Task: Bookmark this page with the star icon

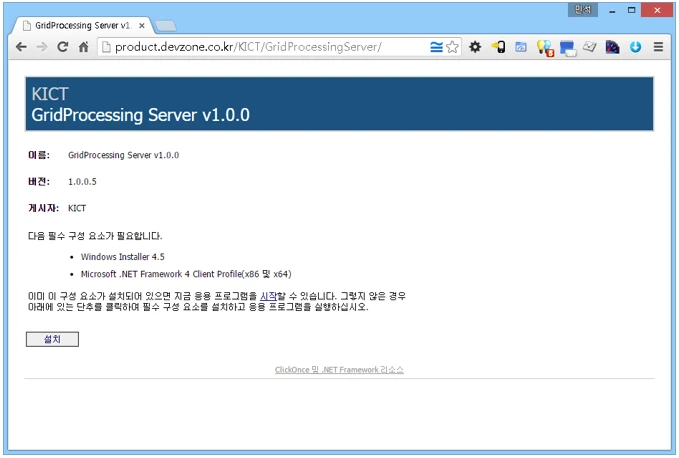Action: click(452, 47)
